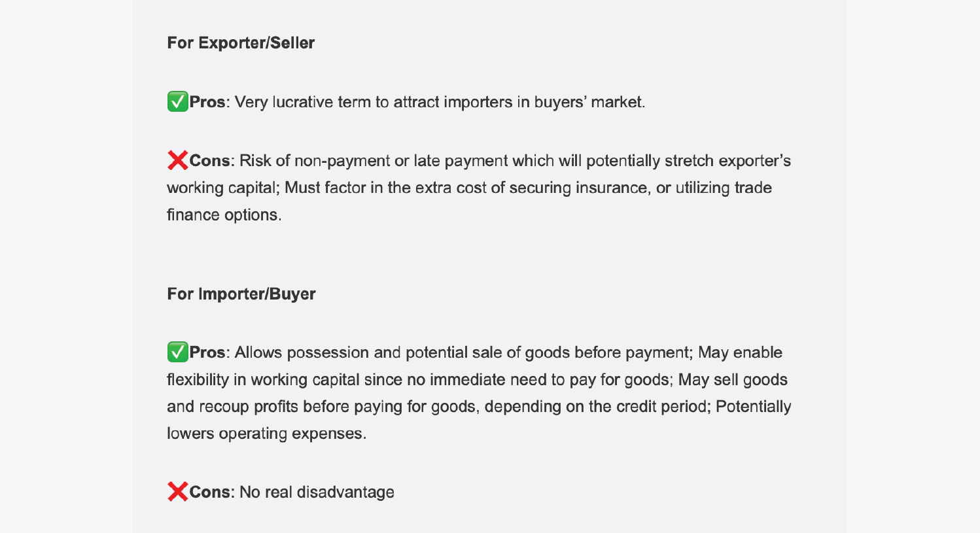Click bold 'Cons' label under Exporter/Seller
Screen dimensions: 980x533
(x=209, y=161)
